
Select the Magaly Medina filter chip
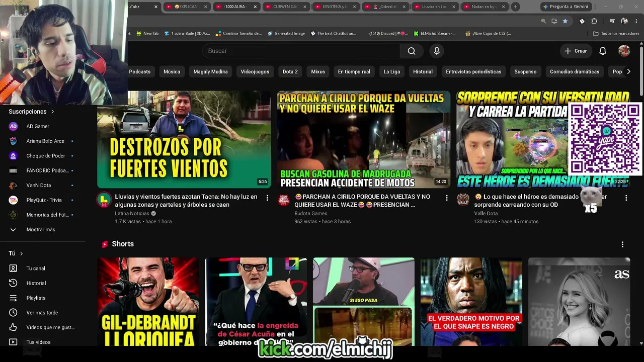[210, 71]
